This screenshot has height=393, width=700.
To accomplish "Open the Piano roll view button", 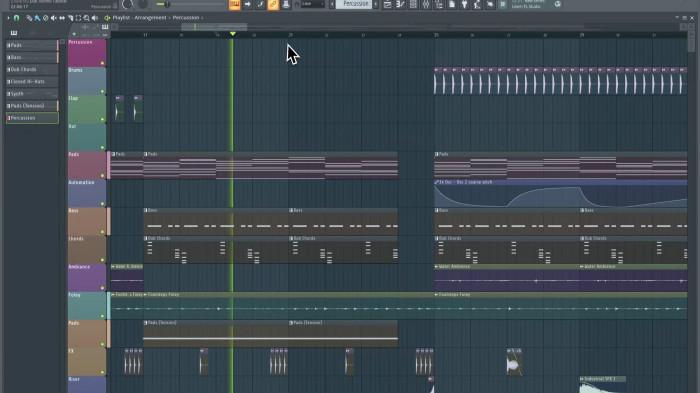I will point(400,4).
